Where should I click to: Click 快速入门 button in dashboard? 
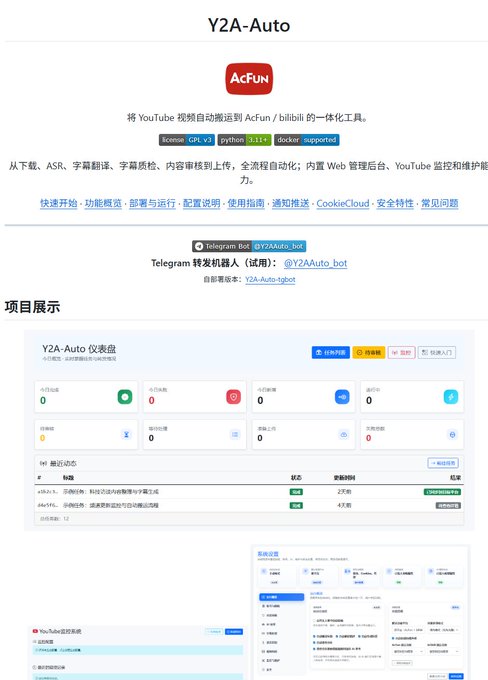click(x=437, y=353)
